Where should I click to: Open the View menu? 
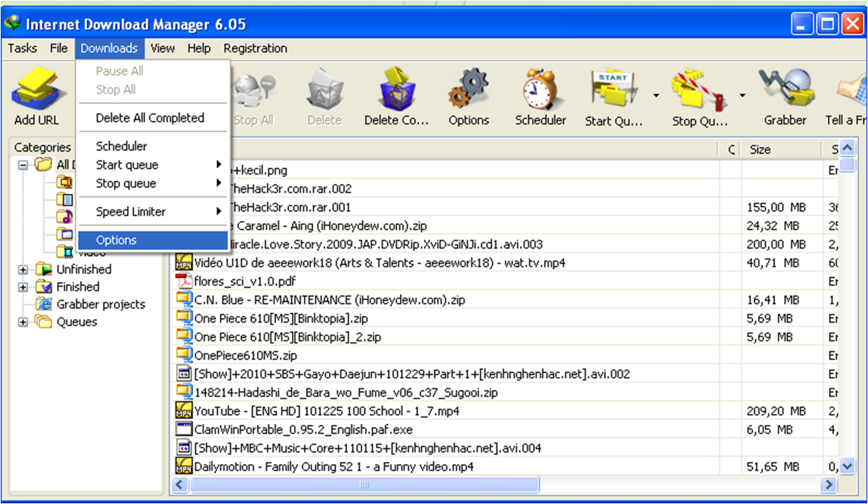pyautogui.click(x=163, y=48)
